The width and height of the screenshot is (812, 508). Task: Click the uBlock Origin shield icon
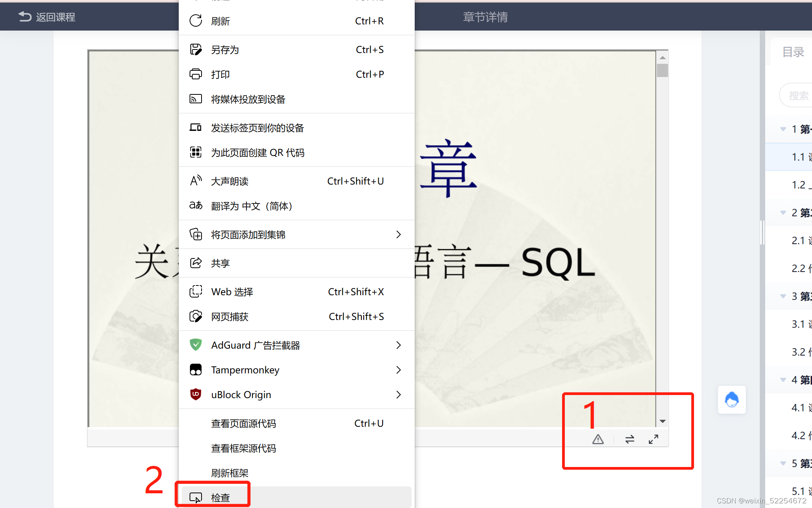coord(196,394)
